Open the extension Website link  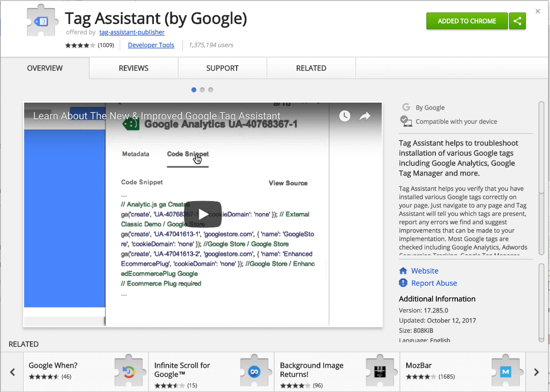point(425,271)
